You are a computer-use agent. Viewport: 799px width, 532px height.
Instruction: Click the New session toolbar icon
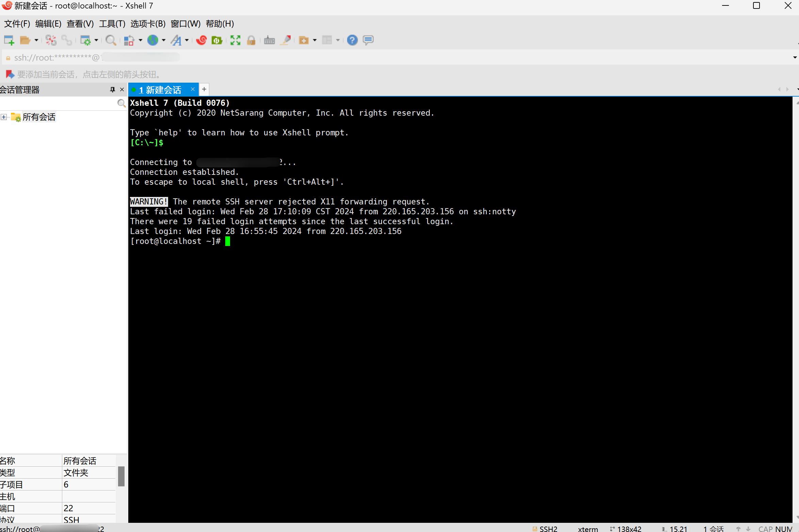pos(9,40)
